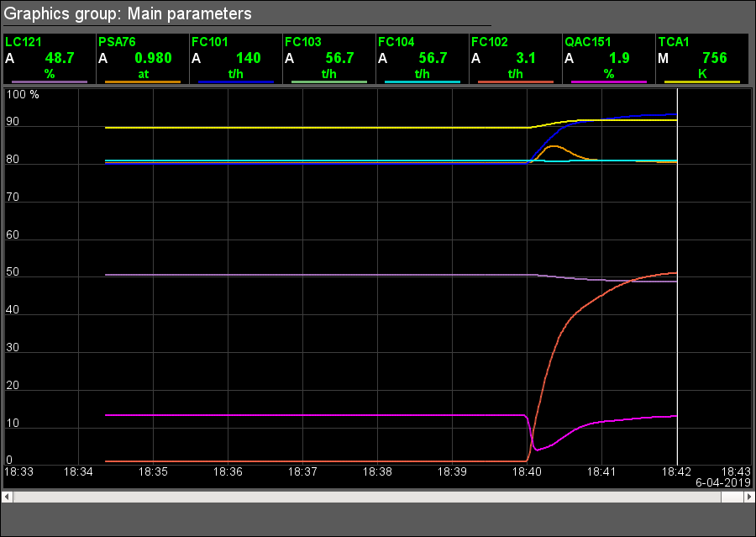Click the FC101 value 140
This screenshot has width=756, height=537.
[249, 58]
